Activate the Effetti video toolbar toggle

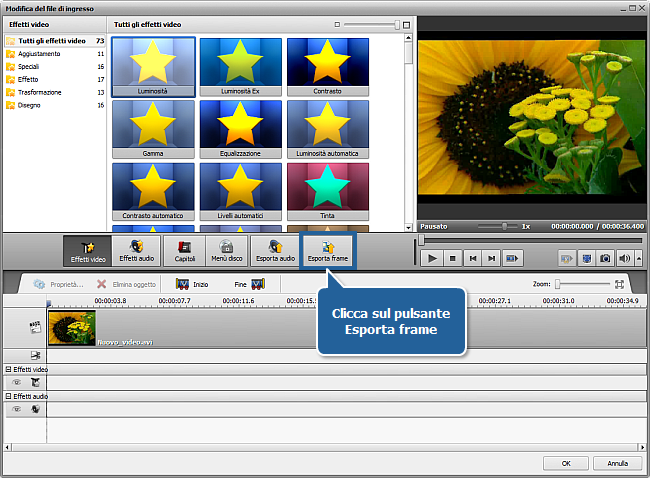(87, 252)
